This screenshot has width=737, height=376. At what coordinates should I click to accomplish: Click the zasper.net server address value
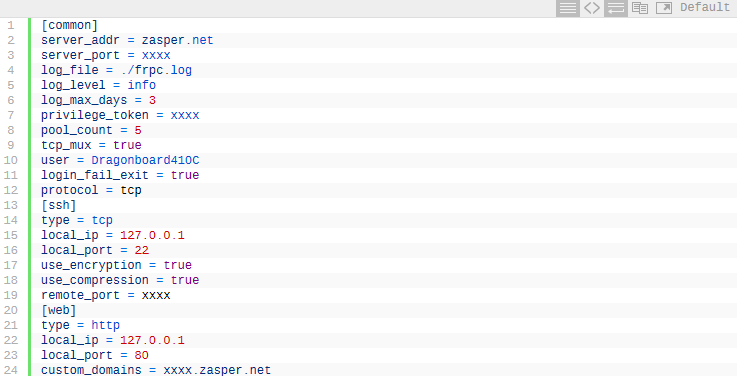pyautogui.click(x=177, y=40)
